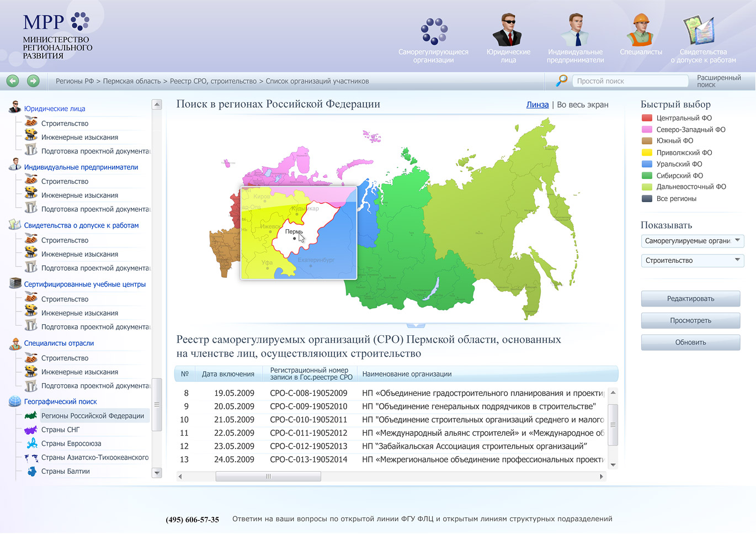
Task: Switch to fullscreen via Во весь экран link
Action: (x=582, y=104)
